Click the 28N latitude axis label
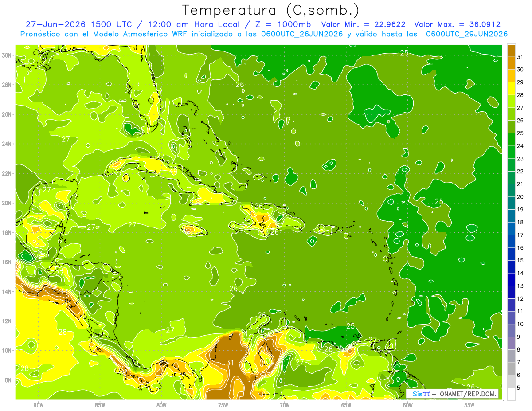 point(7,85)
